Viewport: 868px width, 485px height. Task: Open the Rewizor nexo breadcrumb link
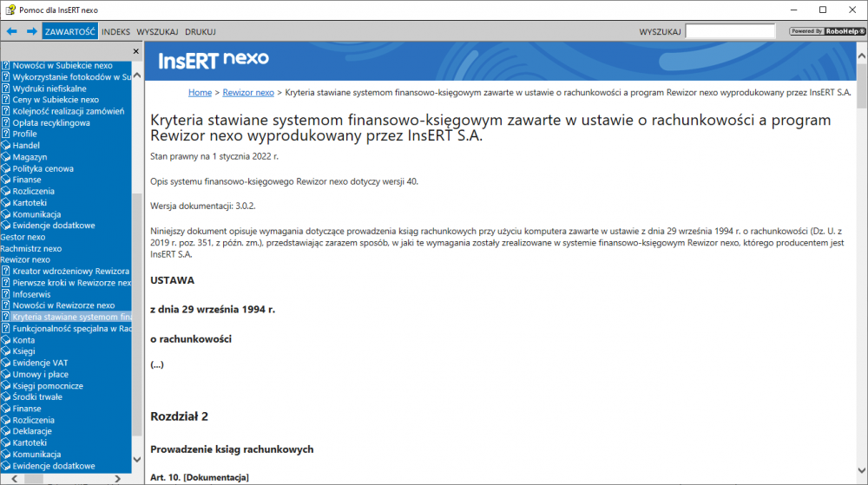pyautogui.click(x=248, y=92)
